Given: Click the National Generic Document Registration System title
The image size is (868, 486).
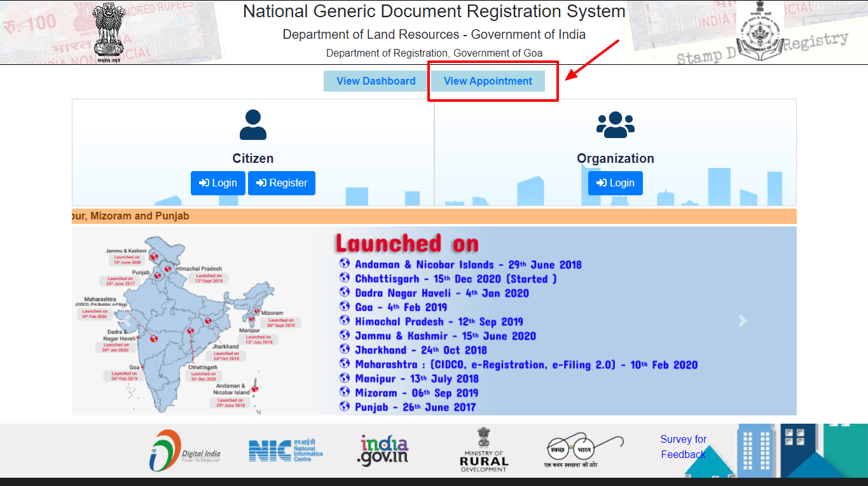Looking at the screenshot, I should pos(434,11).
